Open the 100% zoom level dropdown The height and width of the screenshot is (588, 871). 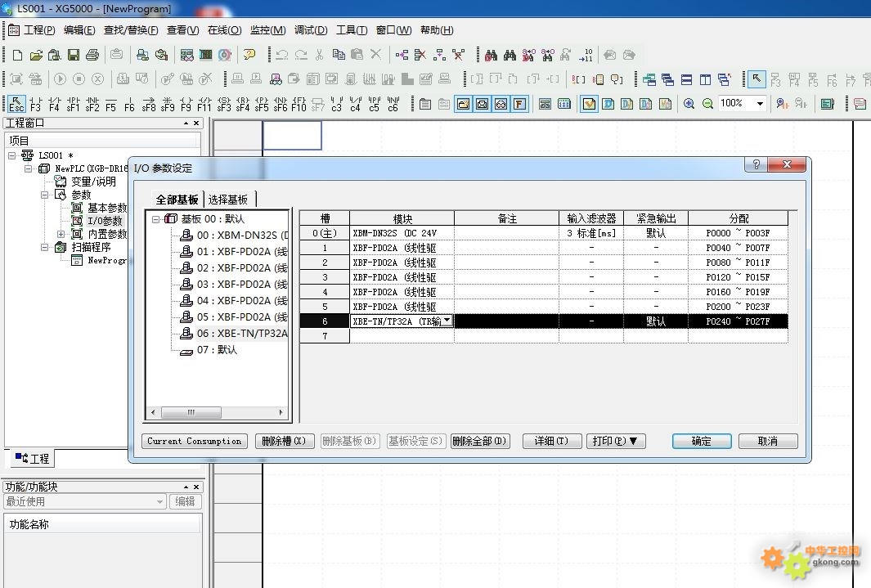coord(760,104)
